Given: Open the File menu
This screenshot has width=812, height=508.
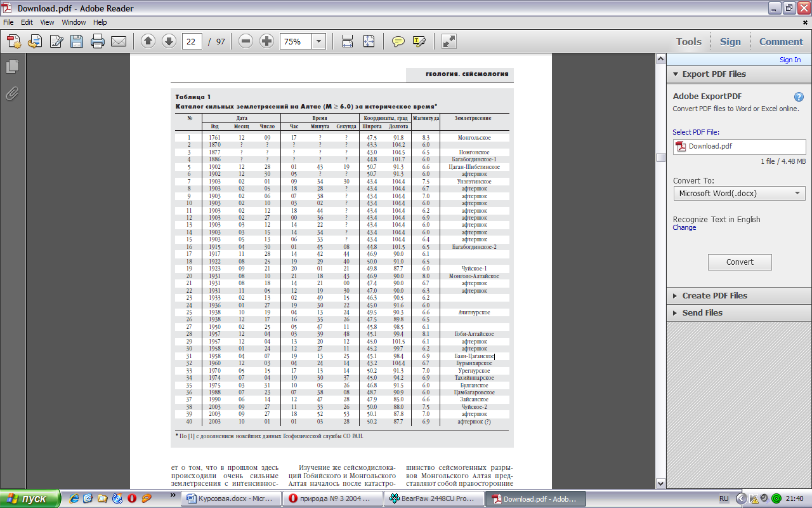Looking at the screenshot, I should click(x=8, y=22).
